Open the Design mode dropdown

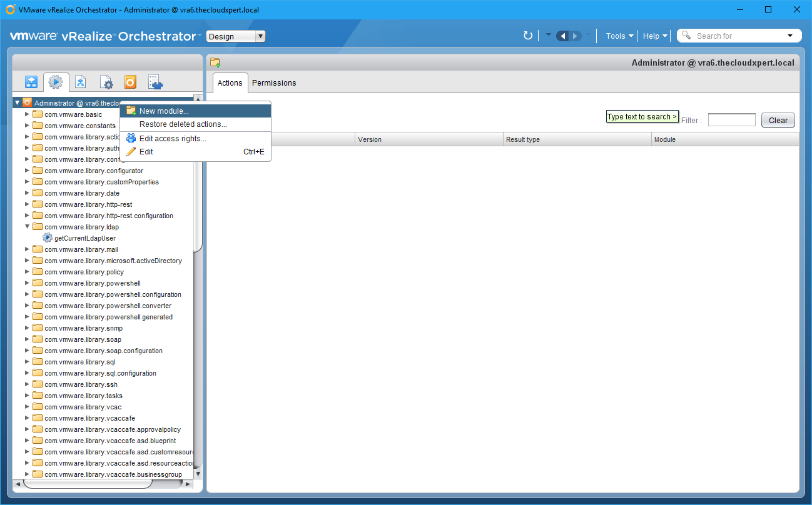(x=236, y=36)
